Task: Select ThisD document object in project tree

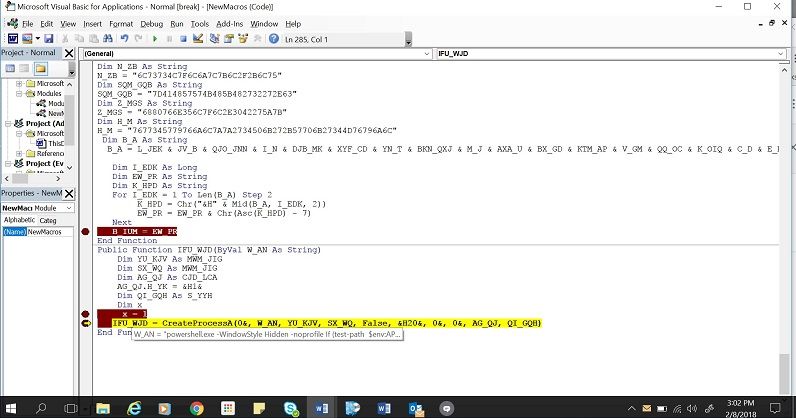Action: pyautogui.click(x=50, y=143)
